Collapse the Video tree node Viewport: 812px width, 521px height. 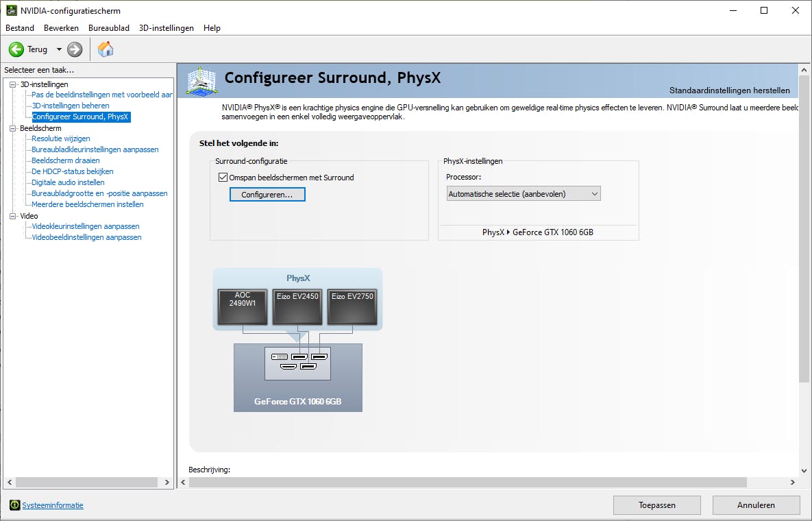pos(13,216)
